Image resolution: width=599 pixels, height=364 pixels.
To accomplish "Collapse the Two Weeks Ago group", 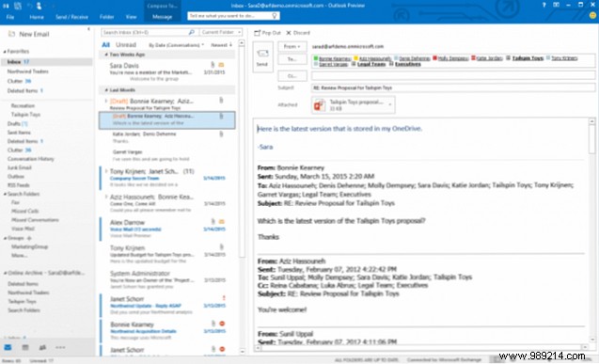I will 106,55.
